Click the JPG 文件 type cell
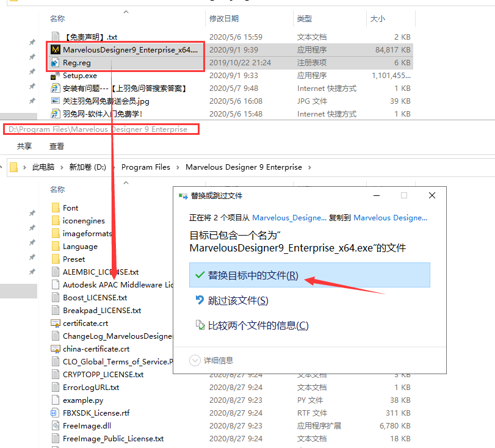 click(312, 101)
